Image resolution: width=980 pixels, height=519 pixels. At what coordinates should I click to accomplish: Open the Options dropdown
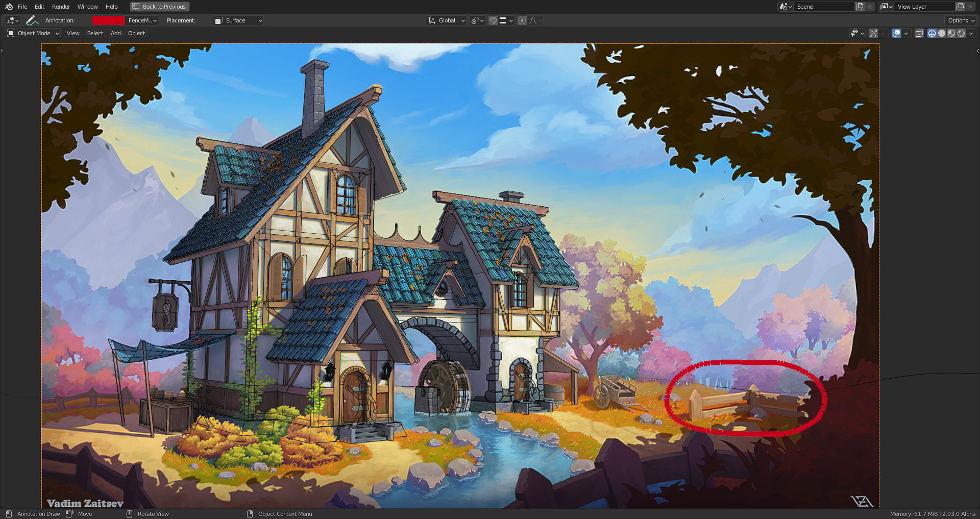tap(961, 20)
